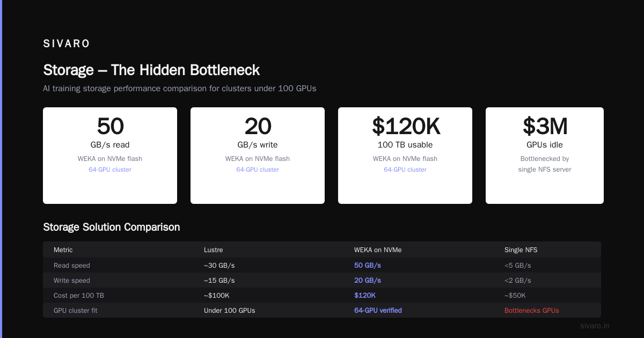Image resolution: width=644 pixels, height=338 pixels.
Task: Open the sivaro.in footer link
Action: click(x=595, y=326)
